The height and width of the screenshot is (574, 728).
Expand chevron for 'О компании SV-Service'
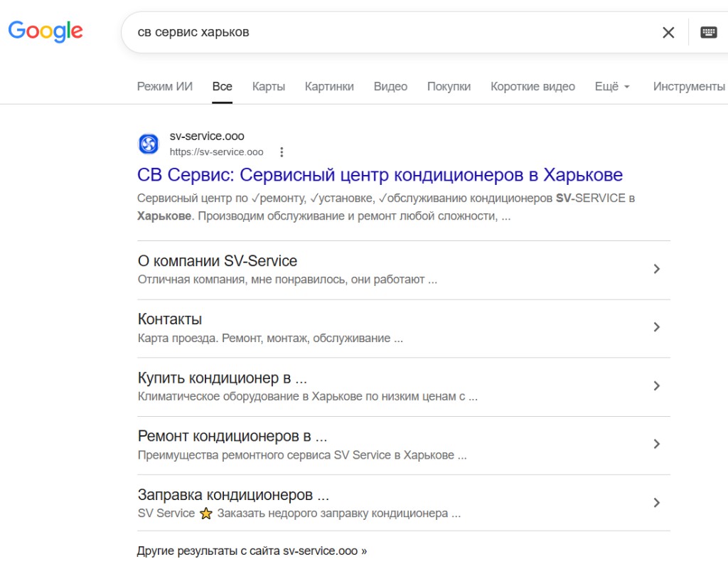[656, 269]
